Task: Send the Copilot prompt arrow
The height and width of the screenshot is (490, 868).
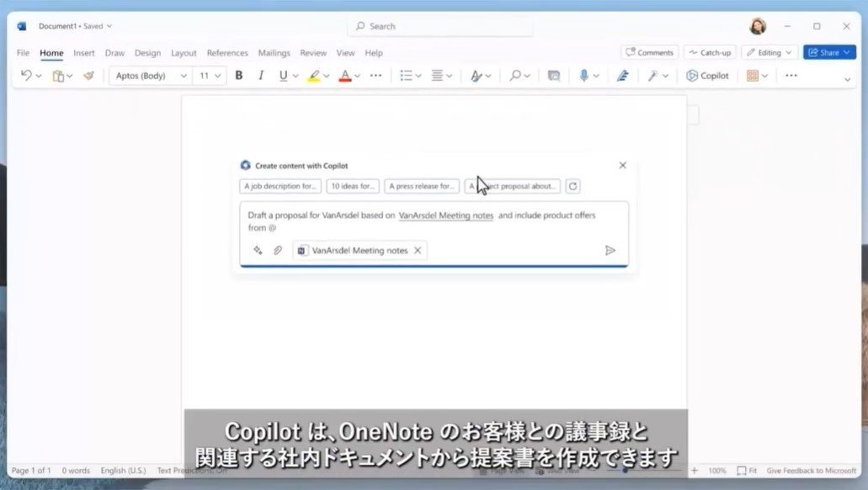Action: tap(610, 250)
